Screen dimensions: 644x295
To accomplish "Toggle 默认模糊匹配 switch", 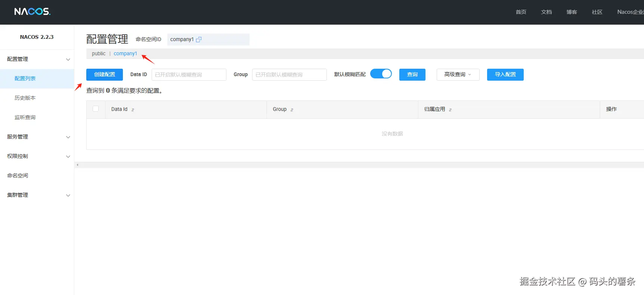I will coord(381,74).
